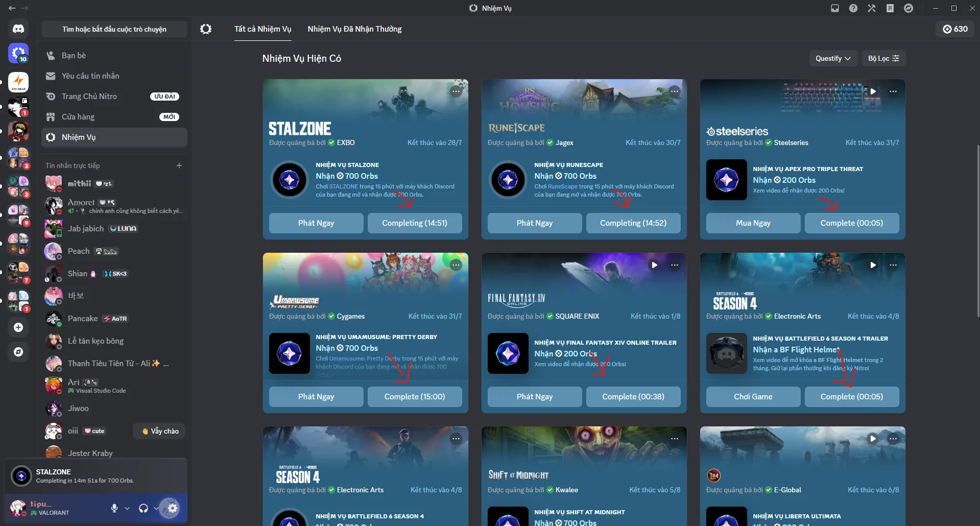Expand the Questify dropdown
Viewport: 980px width, 526px height.
833,58
